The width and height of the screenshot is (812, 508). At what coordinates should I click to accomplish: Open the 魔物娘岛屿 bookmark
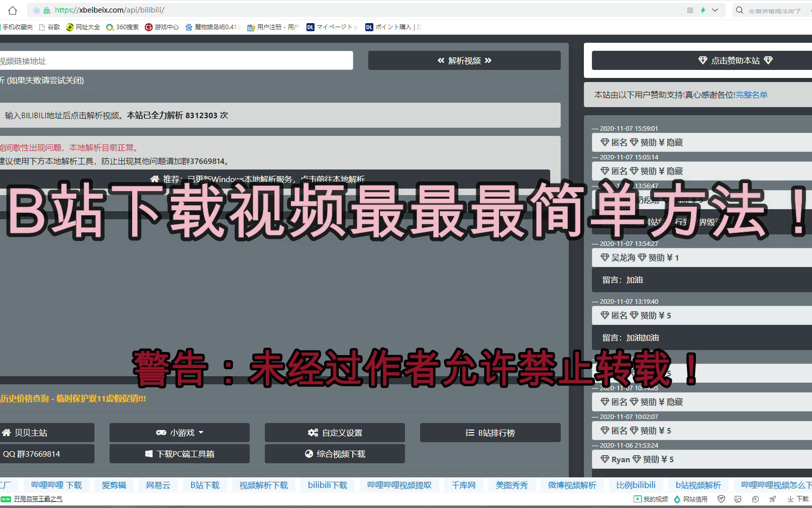pyautogui.click(x=213, y=27)
